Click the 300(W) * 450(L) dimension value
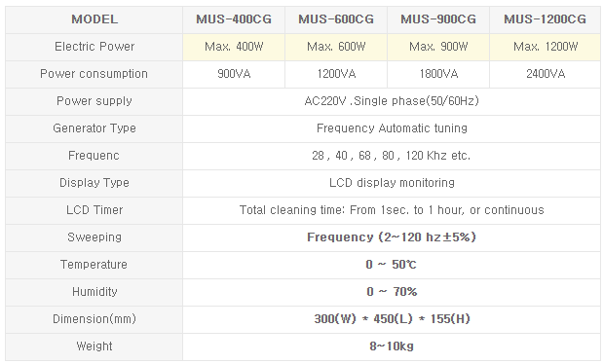This screenshot has width=603, height=364. (392, 319)
